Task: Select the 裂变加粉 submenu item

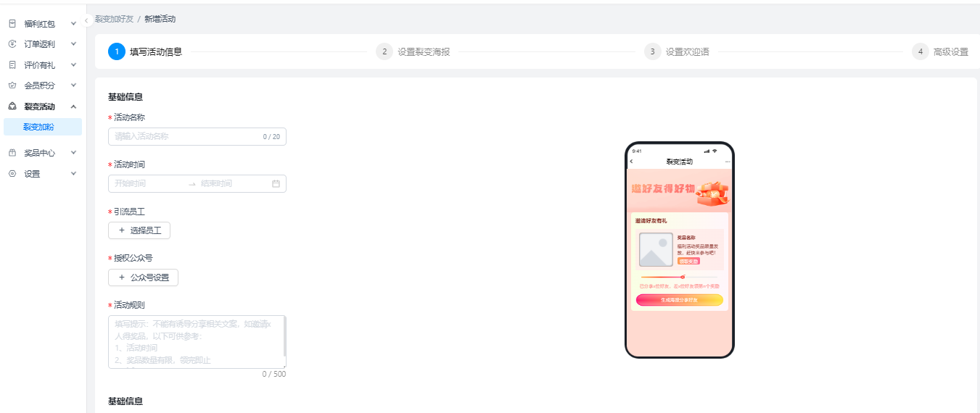Action: click(x=39, y=127)
